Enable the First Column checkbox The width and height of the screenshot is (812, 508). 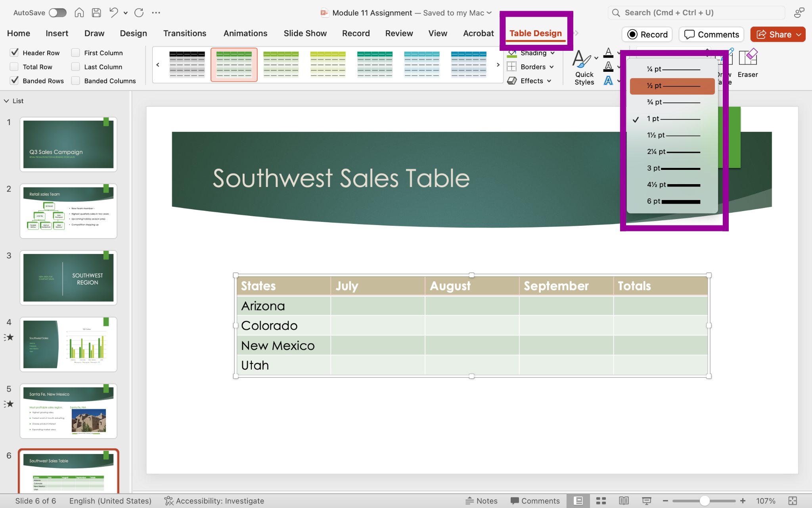(x=75, y=53)
